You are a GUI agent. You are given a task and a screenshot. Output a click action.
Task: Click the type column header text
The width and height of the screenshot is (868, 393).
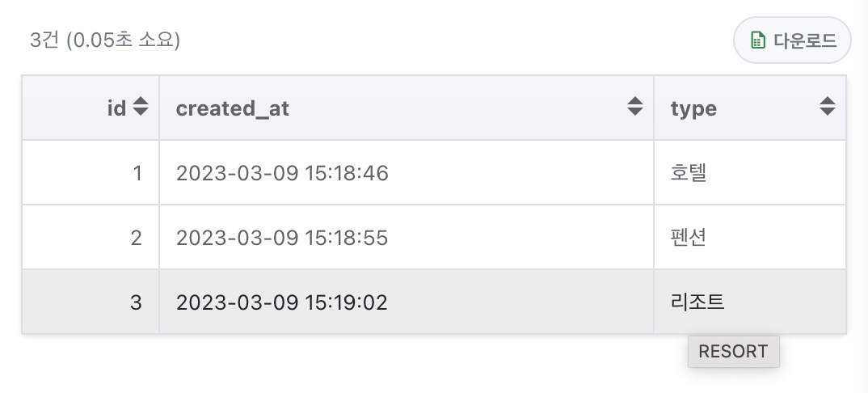click(693, 109)
